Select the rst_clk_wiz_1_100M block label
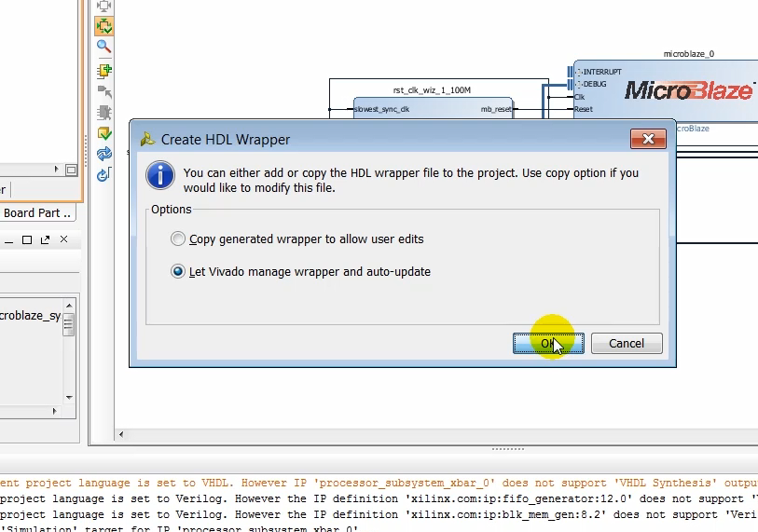 [x=432, y=90]
